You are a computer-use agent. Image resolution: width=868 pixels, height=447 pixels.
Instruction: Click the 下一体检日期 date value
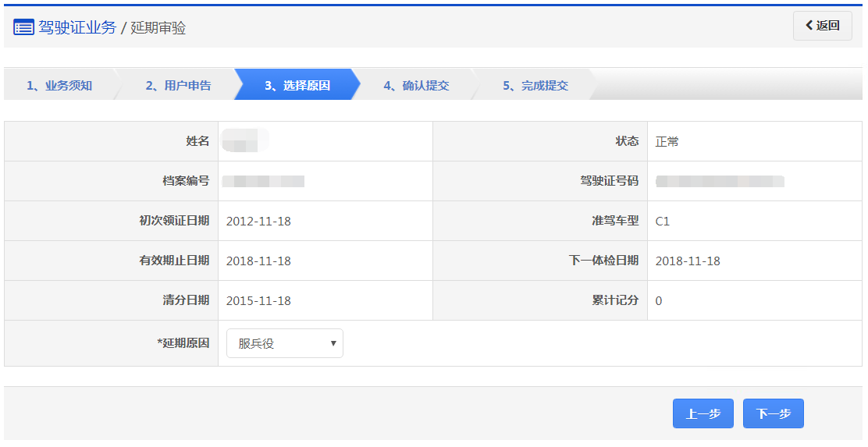pyautogui.click(x=688, y=261)
